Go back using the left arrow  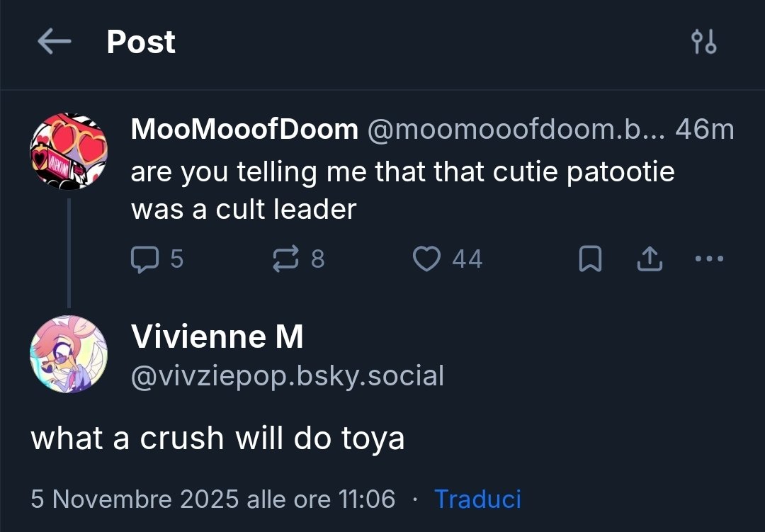(x=54, y=41)
